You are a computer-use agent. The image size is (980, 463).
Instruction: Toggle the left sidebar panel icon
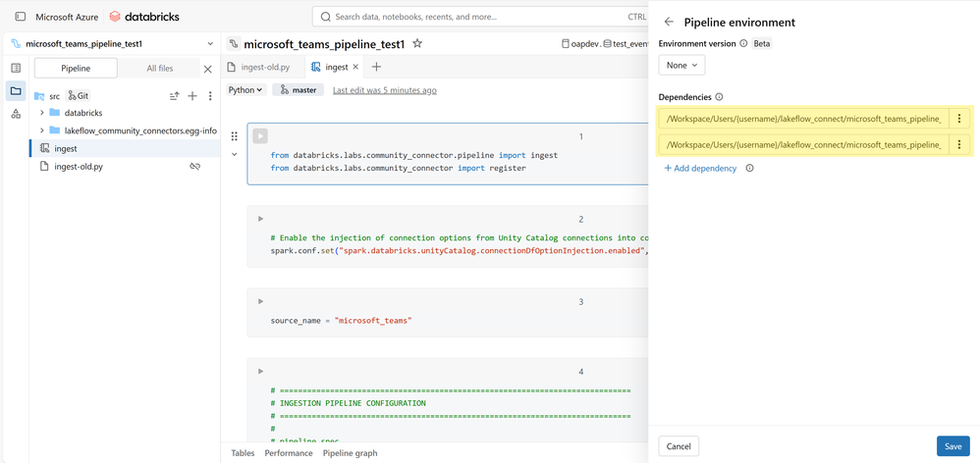(x=20, y=17)
